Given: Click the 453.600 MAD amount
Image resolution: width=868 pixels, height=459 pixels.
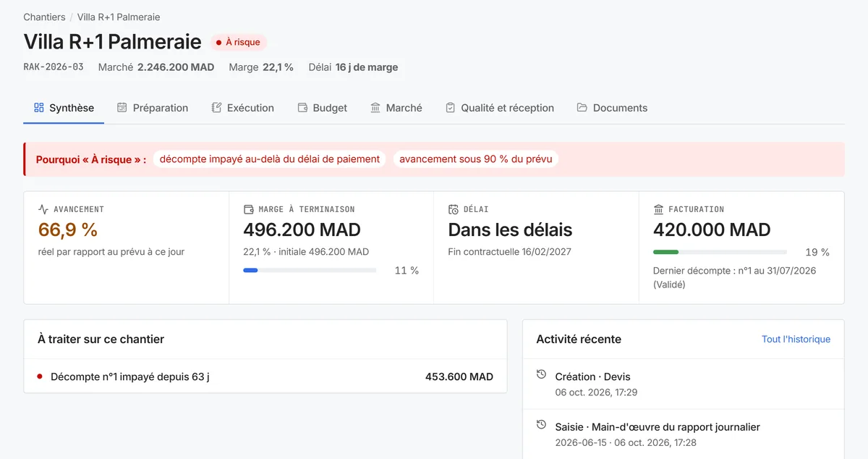Looking at the screenshot, I should (x=459, y=376).
